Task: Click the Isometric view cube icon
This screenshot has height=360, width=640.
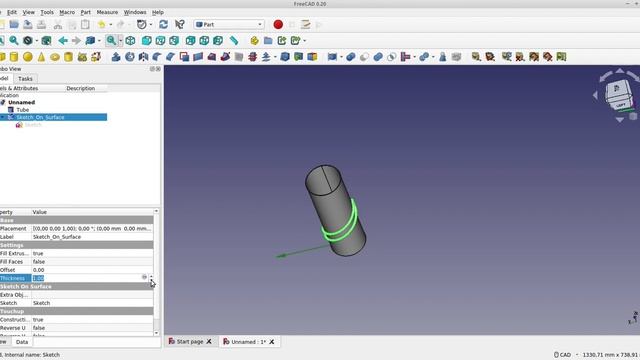Action: (130, 40)
